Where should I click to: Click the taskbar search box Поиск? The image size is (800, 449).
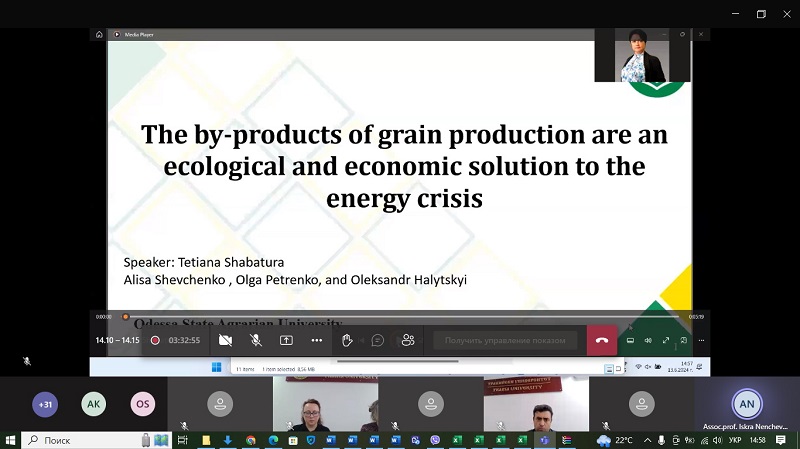pos(80,440)
